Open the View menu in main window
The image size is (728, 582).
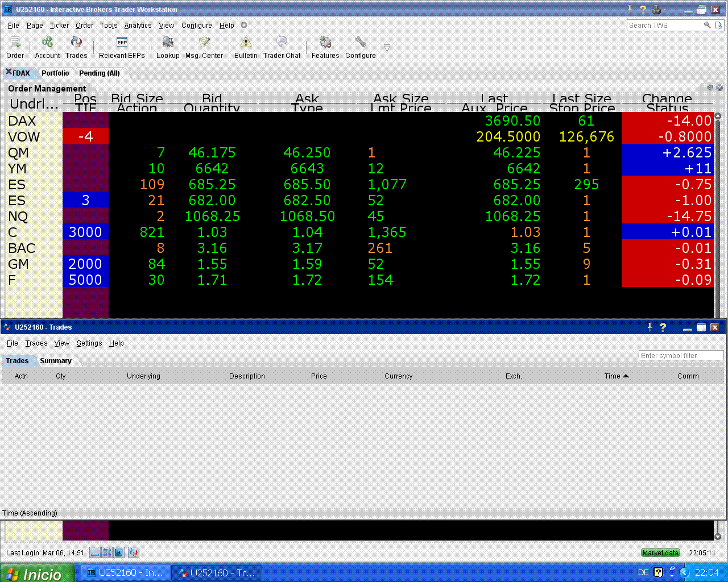[167, 26]
